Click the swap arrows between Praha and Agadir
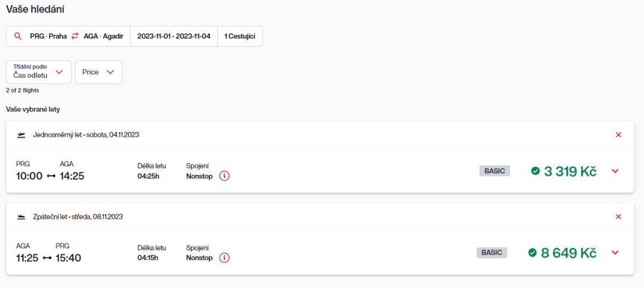Screen dimensions: 644x287 (75, 36)
